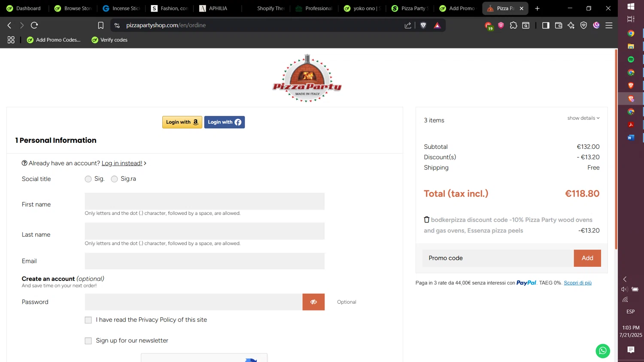Click the Pizza Party logo
Screen dimensions: 644x362
coord(307,78)
